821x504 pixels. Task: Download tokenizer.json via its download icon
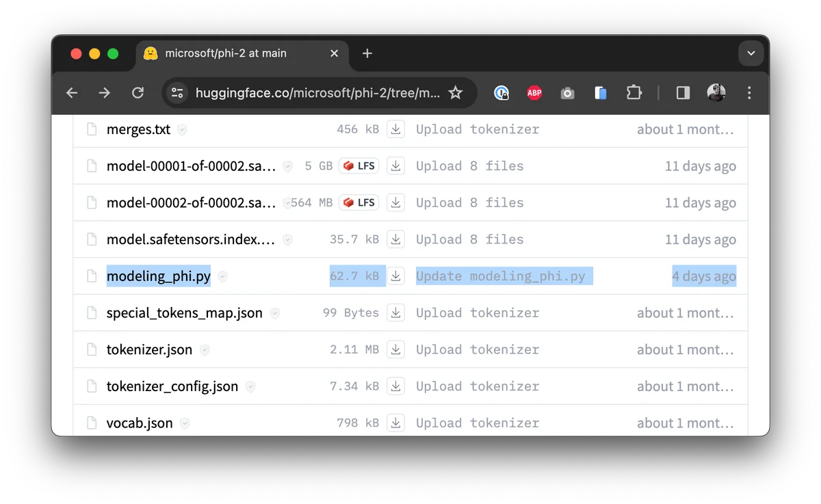pyautogui.click(x=395, y=349)
